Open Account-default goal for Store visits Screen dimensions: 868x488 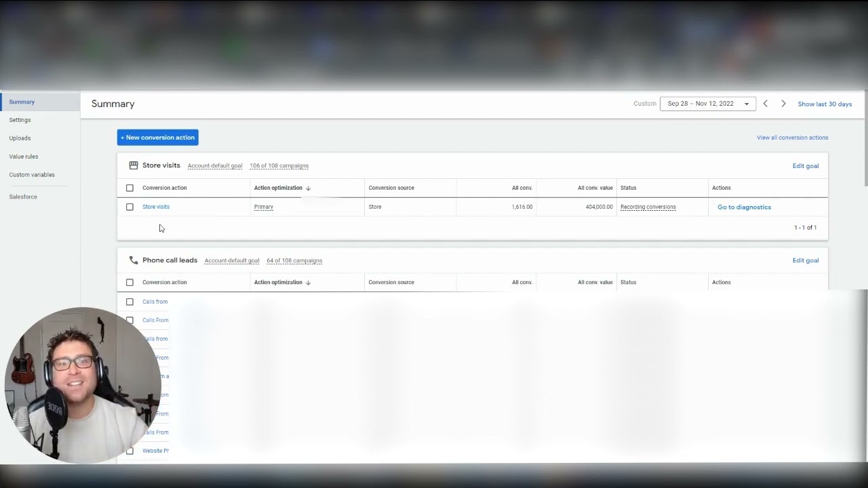pos(215,166)
